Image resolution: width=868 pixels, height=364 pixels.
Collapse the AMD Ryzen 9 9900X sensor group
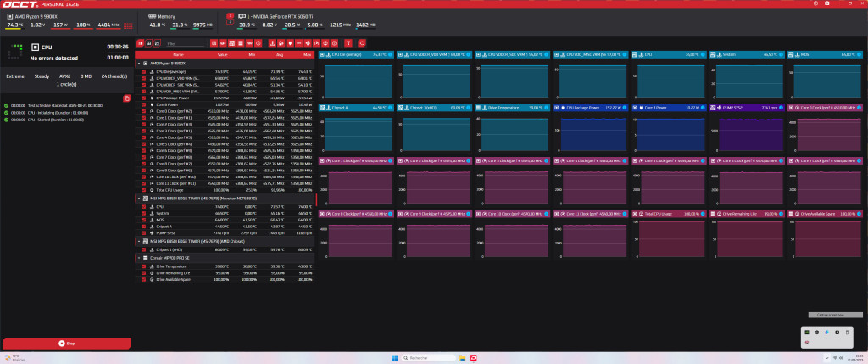(139, 63)
